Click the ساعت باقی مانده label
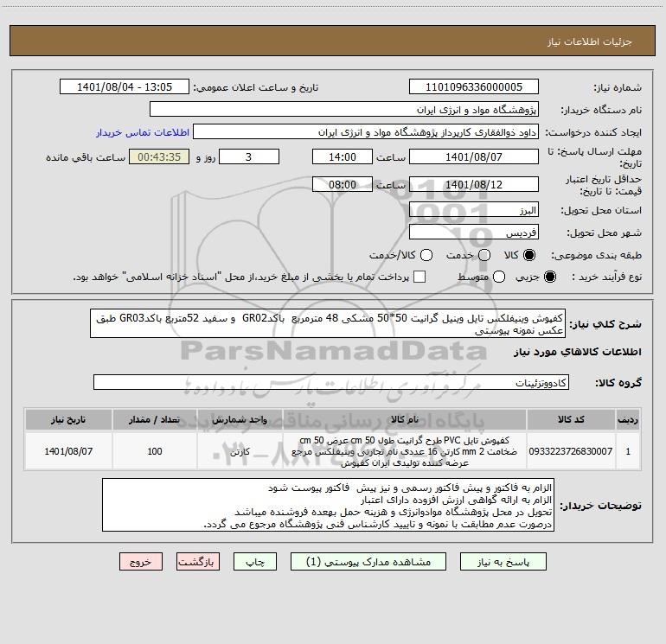 86,157
